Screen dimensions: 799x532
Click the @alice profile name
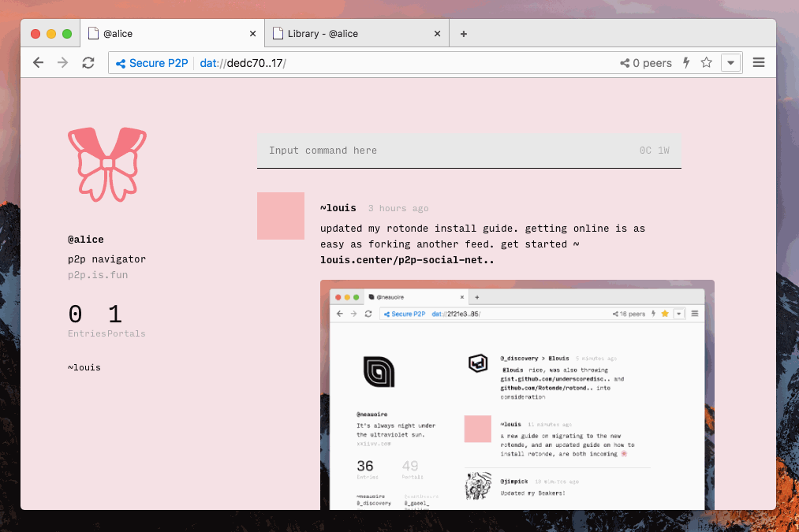click(86, 240)
